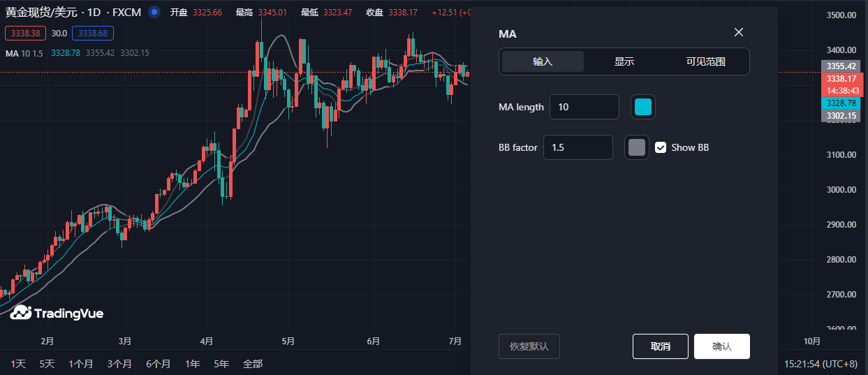Click the MA 10 1.5 indicator legend

pos(24,53)
